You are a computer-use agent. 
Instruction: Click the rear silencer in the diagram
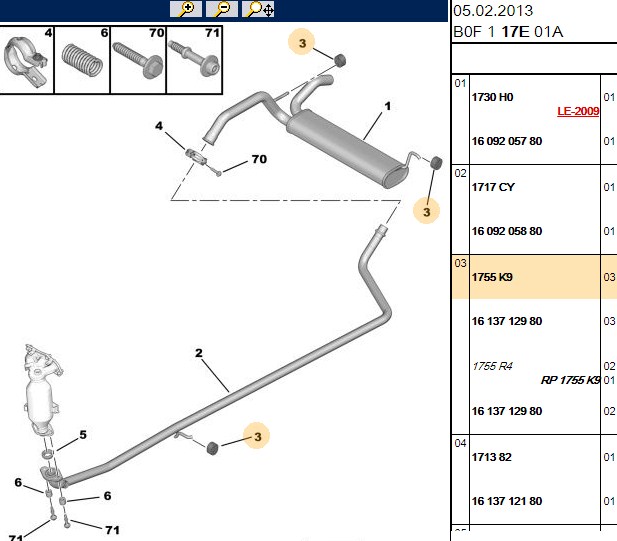click(346, 150)
